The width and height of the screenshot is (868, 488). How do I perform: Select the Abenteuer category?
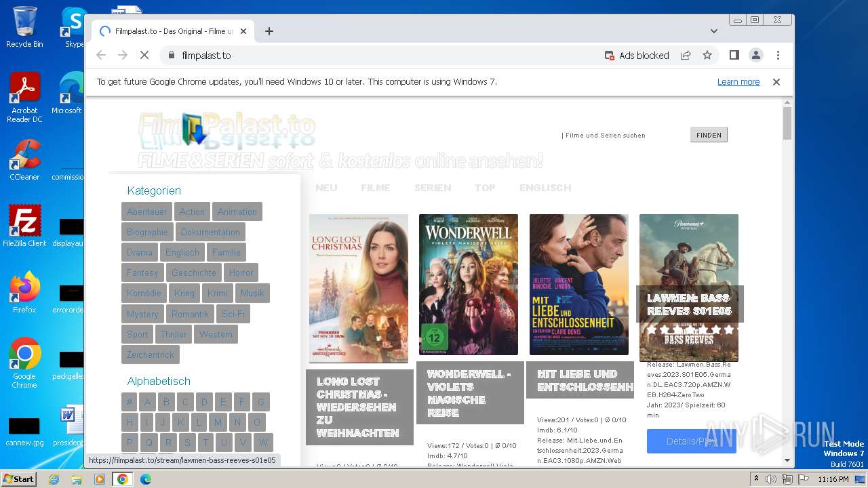[146, 211]
